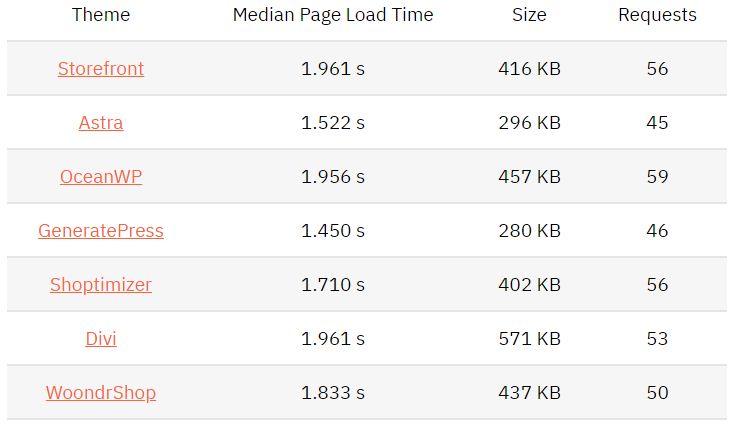Select the Median Page Load Time header
This screenshot has width=731, height=432.
pos(333,15)
